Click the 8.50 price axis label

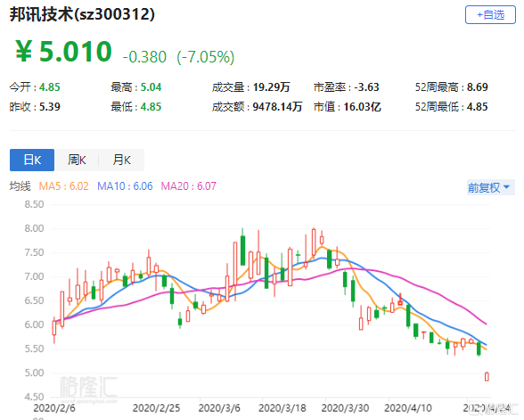click(x=34, y=204)
